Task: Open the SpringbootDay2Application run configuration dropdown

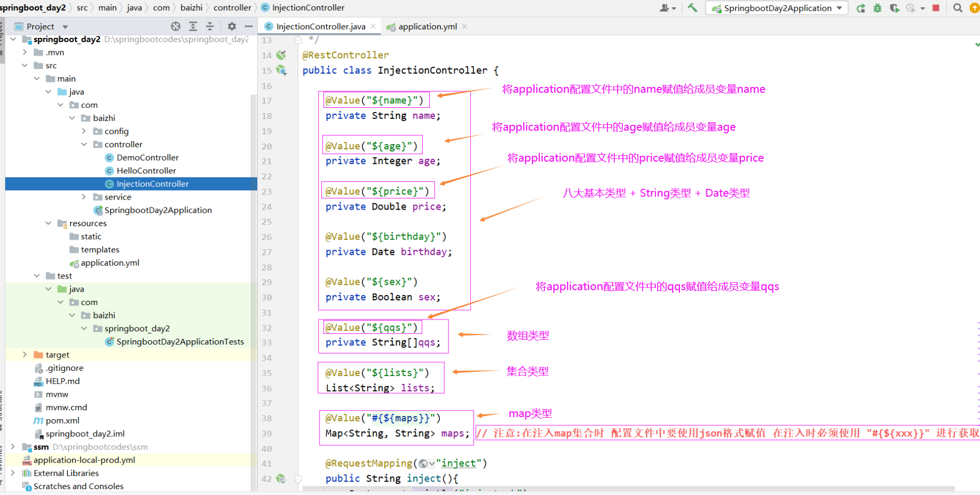Action: point(777,8)
